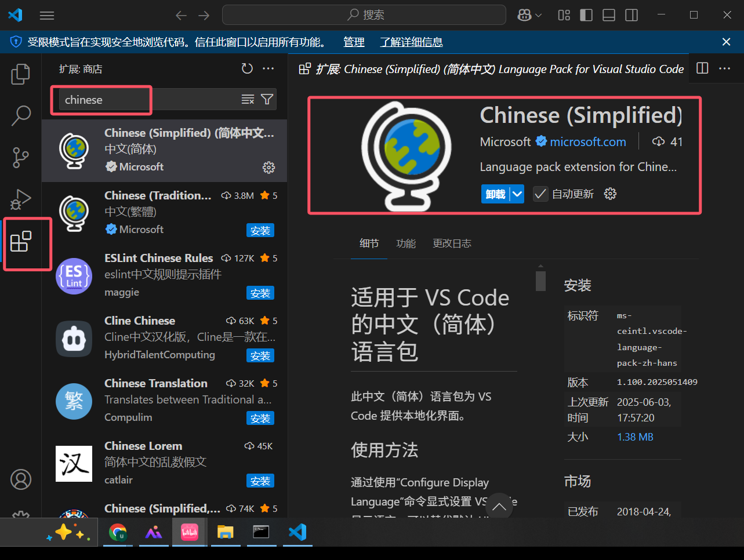Open the Customize Layout icon

564,15
